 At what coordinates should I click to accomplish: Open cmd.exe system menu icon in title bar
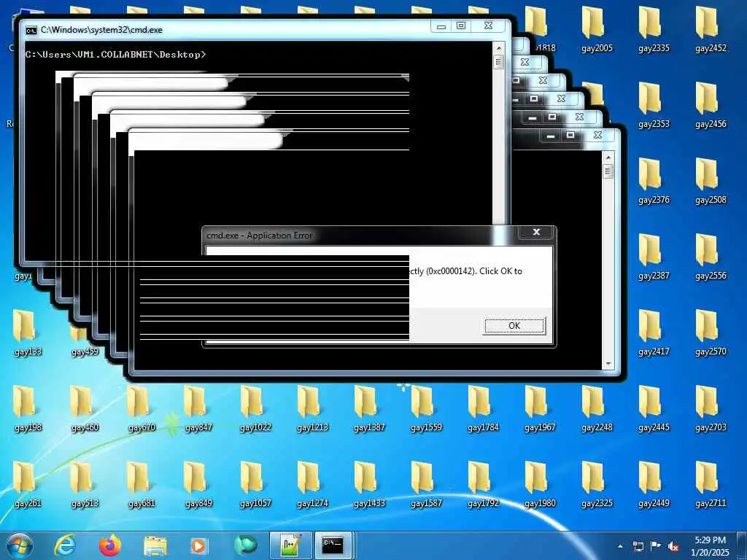coord(31,30)
